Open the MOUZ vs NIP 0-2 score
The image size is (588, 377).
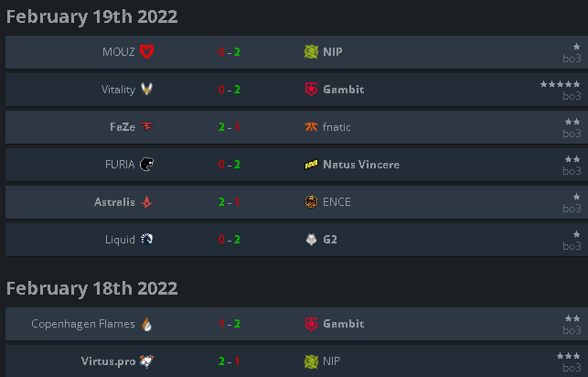(x=230, y=52)
